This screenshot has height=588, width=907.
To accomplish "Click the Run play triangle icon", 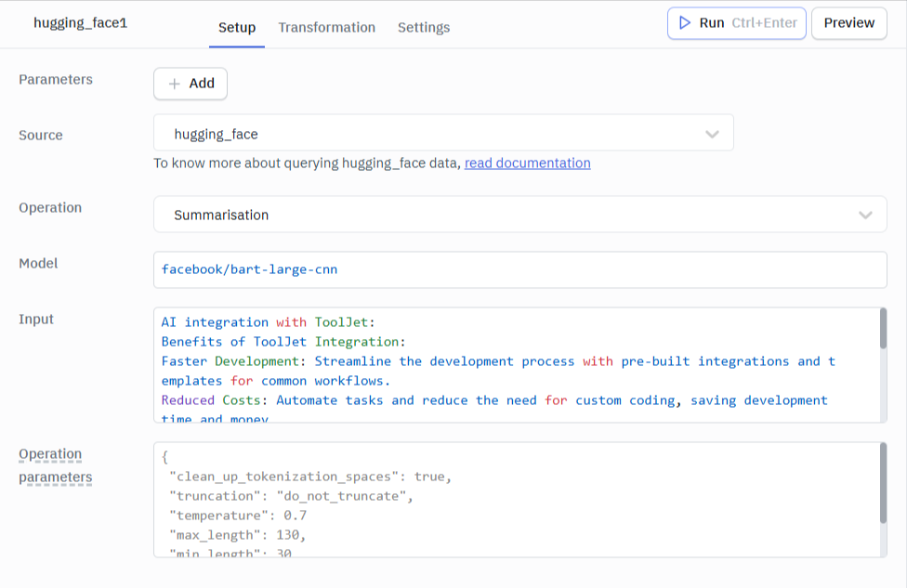I will (684, 23).
